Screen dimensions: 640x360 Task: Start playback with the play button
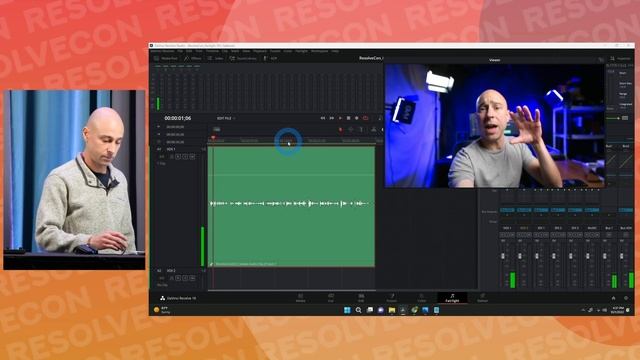pos(340,118)
